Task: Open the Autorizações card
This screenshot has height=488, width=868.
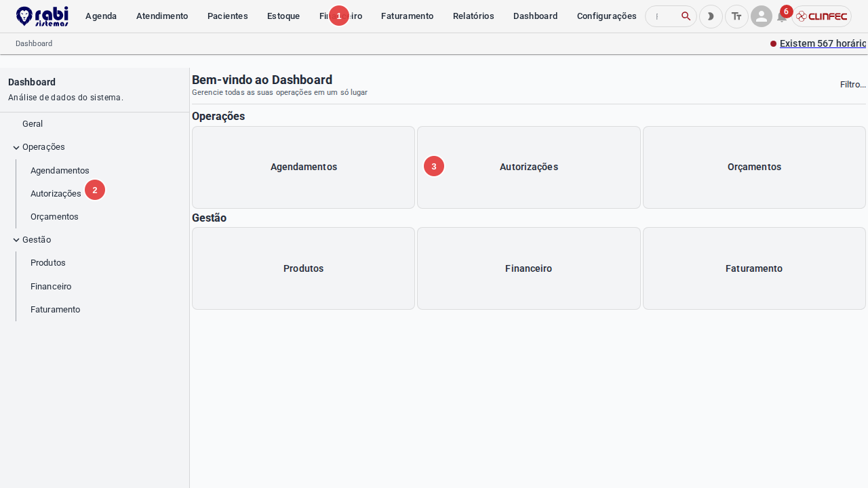Action: (x=529, y=167)
